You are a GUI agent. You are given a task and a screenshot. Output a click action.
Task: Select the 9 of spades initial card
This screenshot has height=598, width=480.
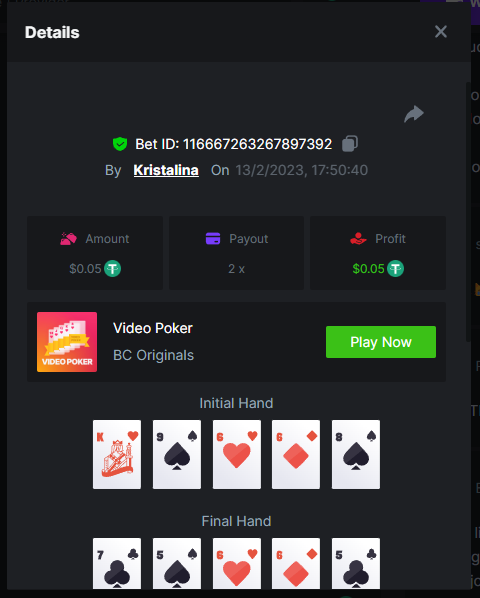(177, 454)
